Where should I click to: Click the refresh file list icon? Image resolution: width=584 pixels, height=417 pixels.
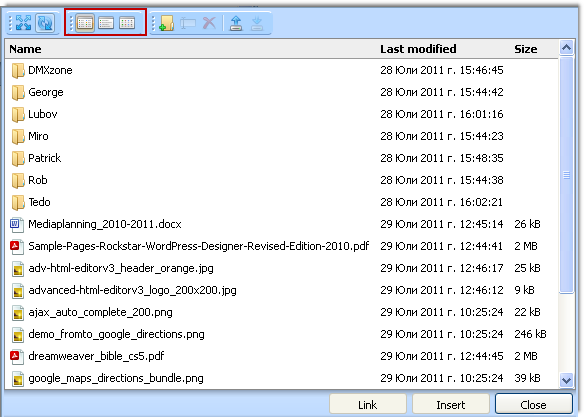[45, 23]
